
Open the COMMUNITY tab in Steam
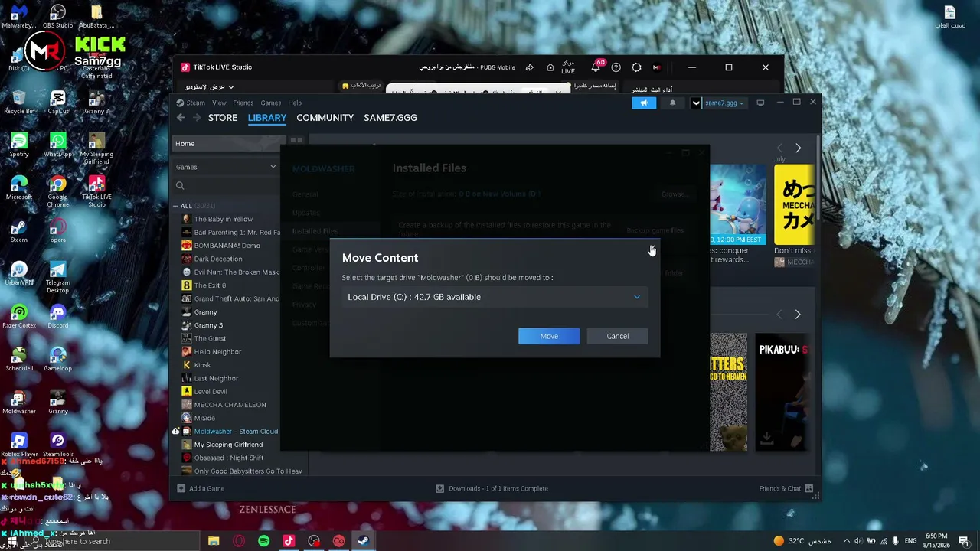coord(325,118)
